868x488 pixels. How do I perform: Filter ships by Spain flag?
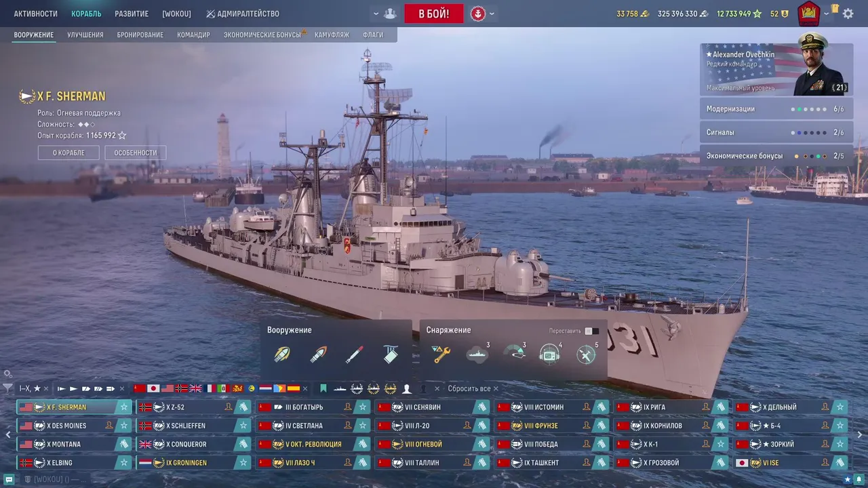click(293, 388)
